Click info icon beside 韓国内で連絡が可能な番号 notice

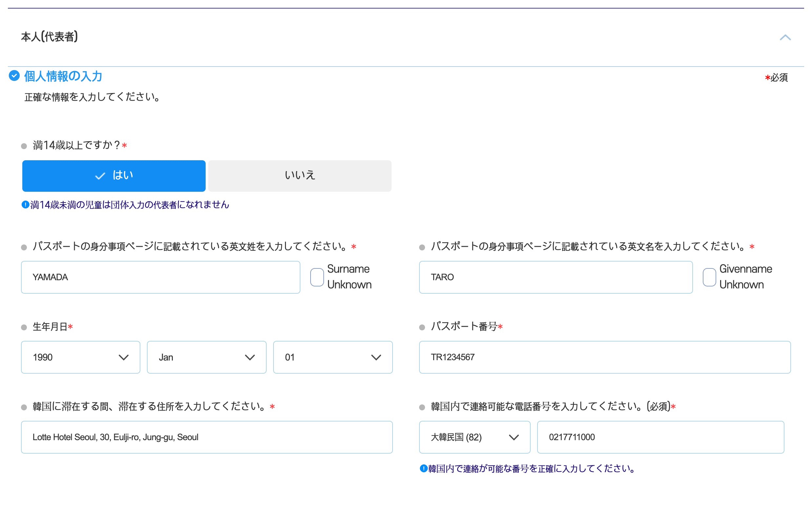click(423, 468)
